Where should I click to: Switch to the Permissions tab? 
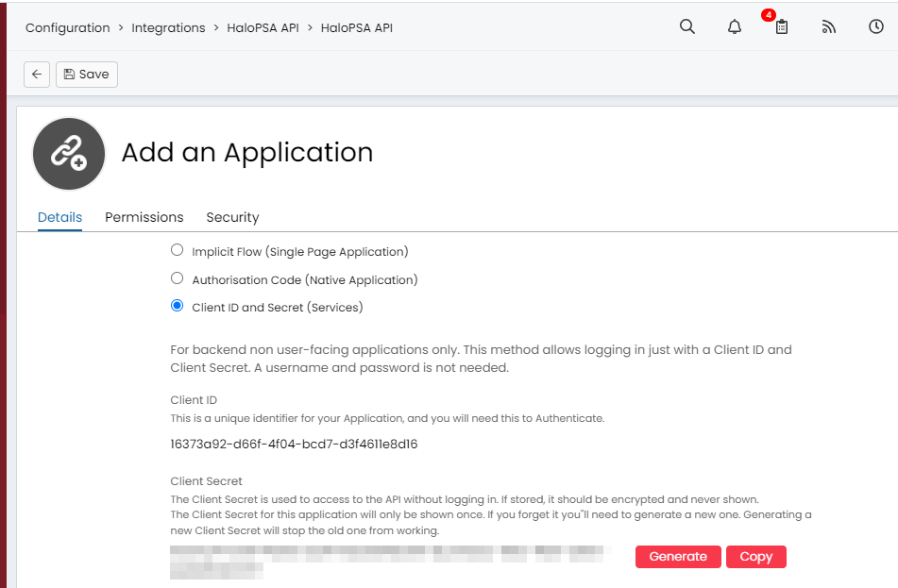coord(144,217)
